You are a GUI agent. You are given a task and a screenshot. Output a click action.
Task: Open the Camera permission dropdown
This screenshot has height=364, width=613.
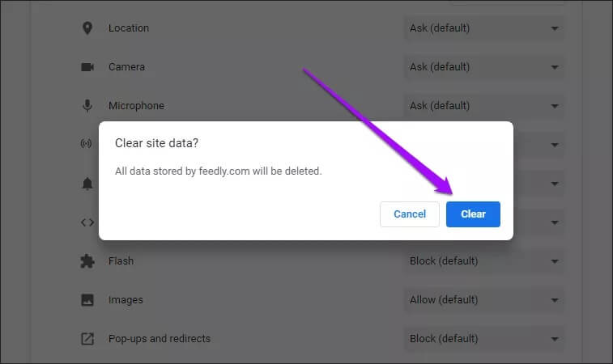click(x=483, y=67)
